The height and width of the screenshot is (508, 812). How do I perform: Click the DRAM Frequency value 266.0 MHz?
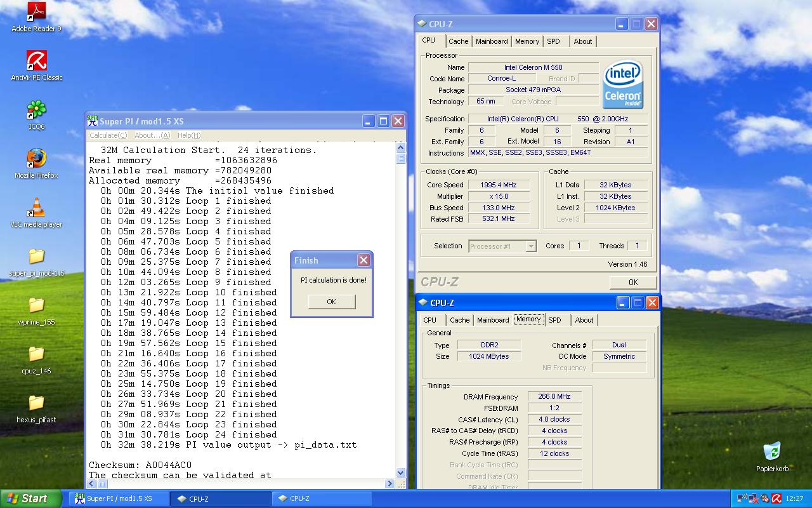point(554,396)
